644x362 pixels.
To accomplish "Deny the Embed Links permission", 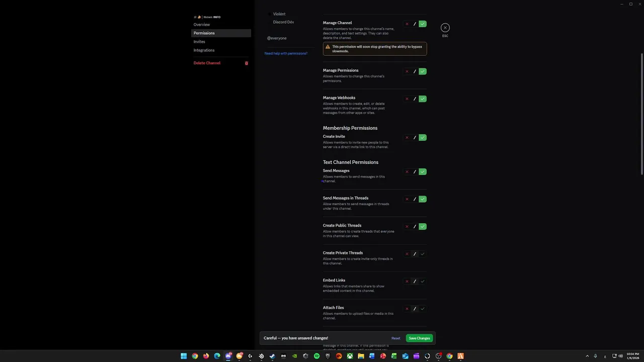I will (x=407, y=282).
